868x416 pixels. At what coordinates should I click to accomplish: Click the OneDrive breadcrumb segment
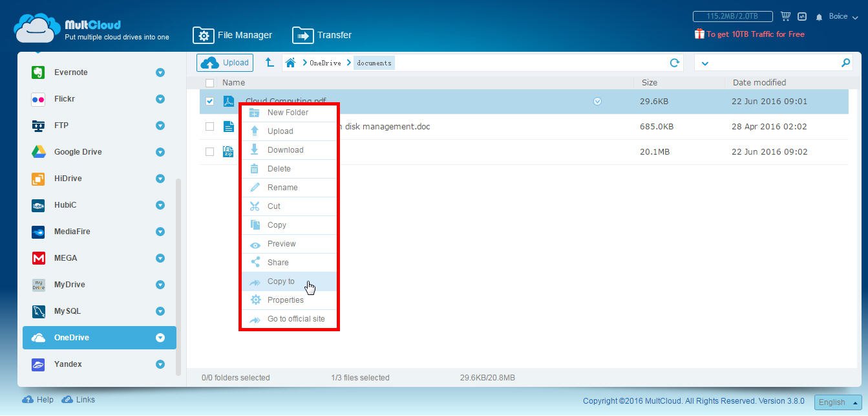click(x=325, y=63)
